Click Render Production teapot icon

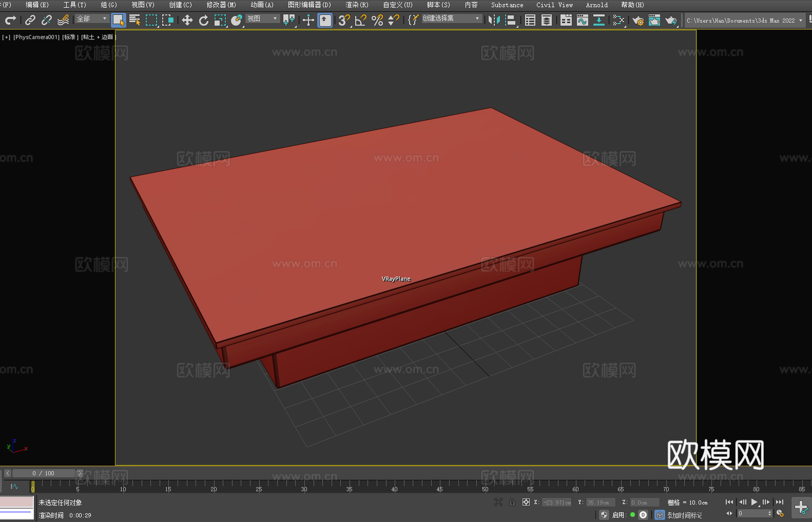tap(671, 20)
